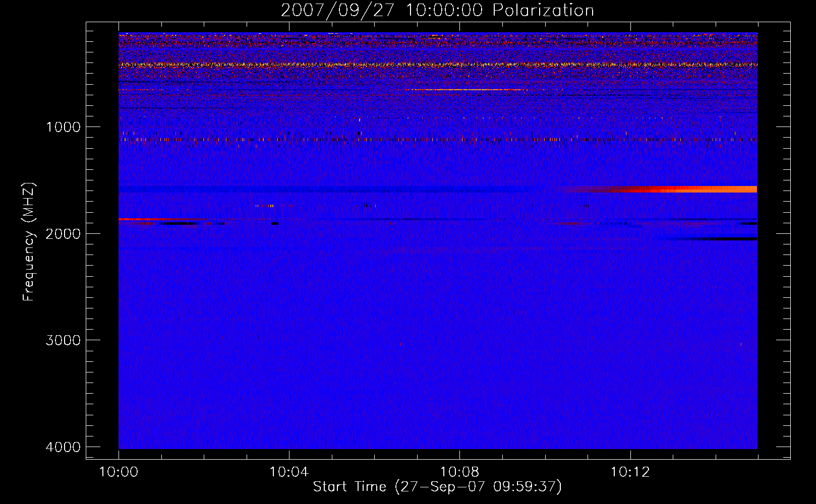This screenshot has height=504, width=816.
Task: Select the 2000 frequency tick label
Action: pos(63,233)
